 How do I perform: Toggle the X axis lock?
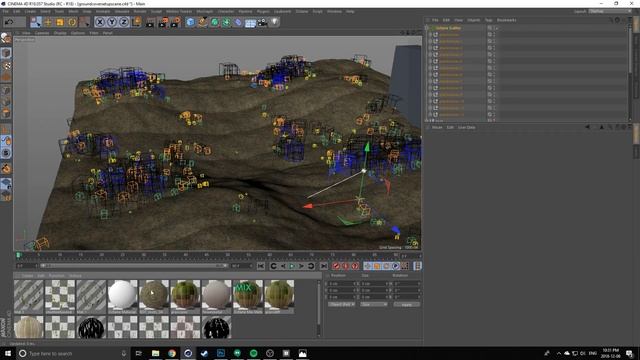tap(100, 22)
